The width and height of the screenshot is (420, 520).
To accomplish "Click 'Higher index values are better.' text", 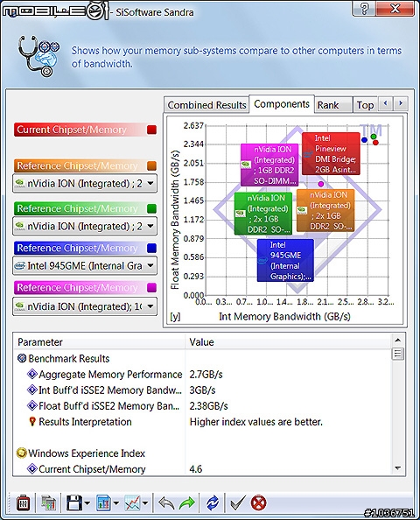I will (x=255, y=422).
